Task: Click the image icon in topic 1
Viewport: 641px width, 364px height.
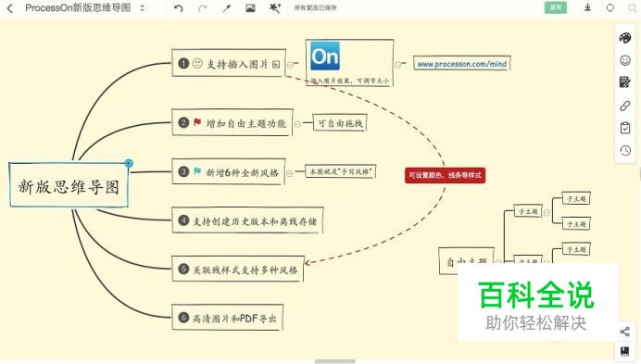Action: coord(276,64)
